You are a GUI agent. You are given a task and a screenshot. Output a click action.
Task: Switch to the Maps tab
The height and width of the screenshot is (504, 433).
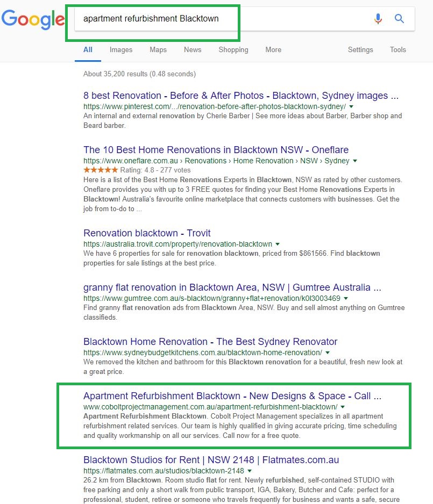pyautogui.click(x=158, y=50)
